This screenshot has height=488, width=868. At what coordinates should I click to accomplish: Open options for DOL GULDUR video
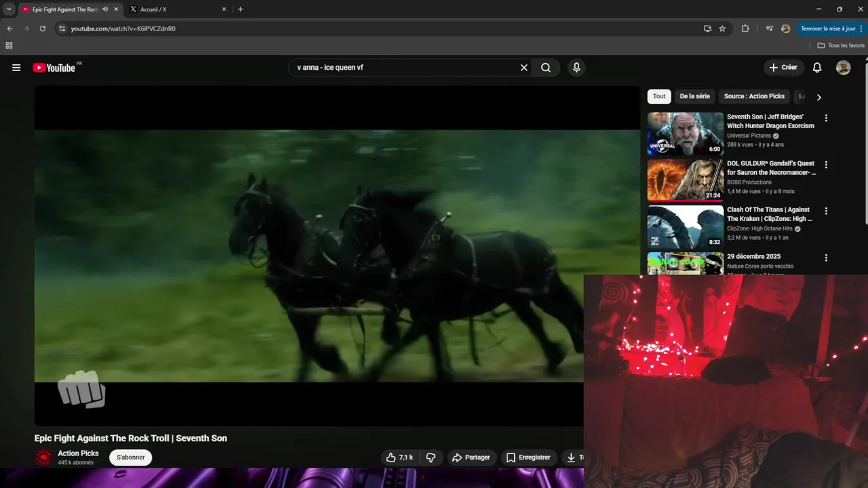click(826, 165)
